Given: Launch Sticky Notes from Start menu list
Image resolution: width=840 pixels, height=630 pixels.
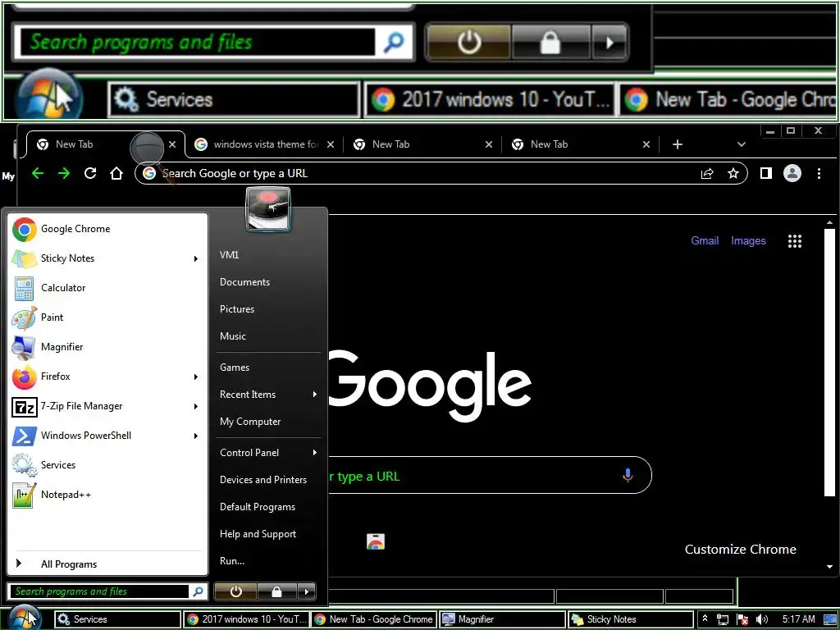Looking at the screenshot, I should tap(107, 258).
